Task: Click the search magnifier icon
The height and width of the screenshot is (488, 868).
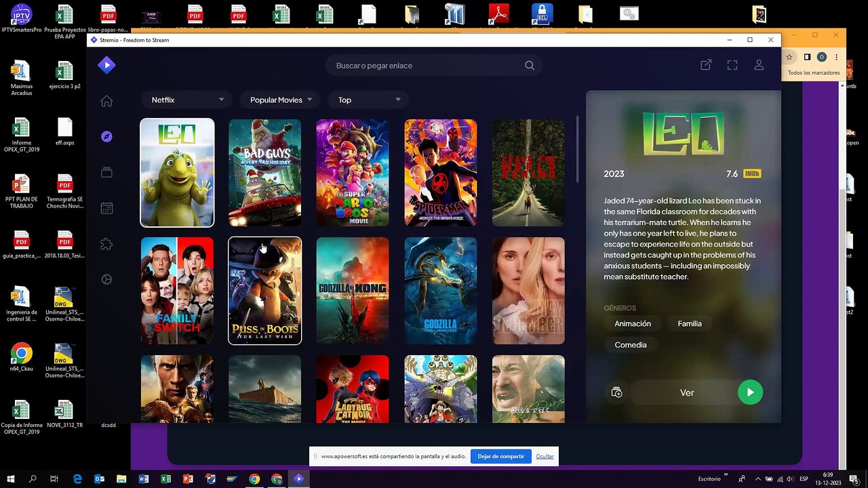Action: [530, 66]
